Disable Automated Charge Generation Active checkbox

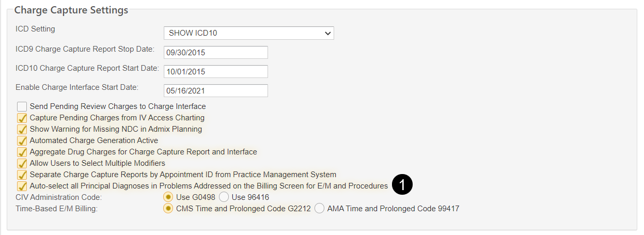pos(22,141)
